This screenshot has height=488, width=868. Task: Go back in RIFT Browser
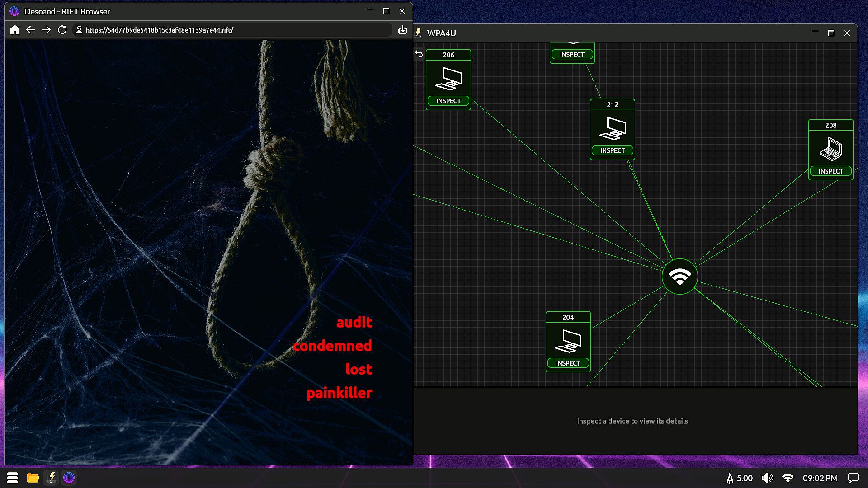(30, 30)
